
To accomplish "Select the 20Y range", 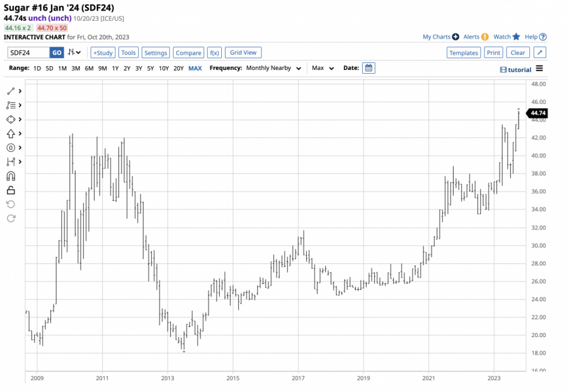I will [x=179, y=68].
